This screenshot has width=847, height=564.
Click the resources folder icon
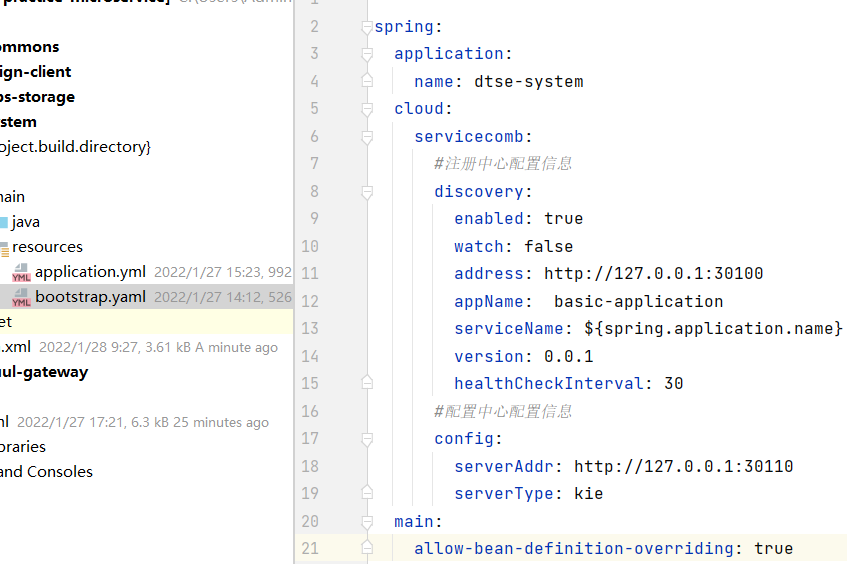[3, 247]
